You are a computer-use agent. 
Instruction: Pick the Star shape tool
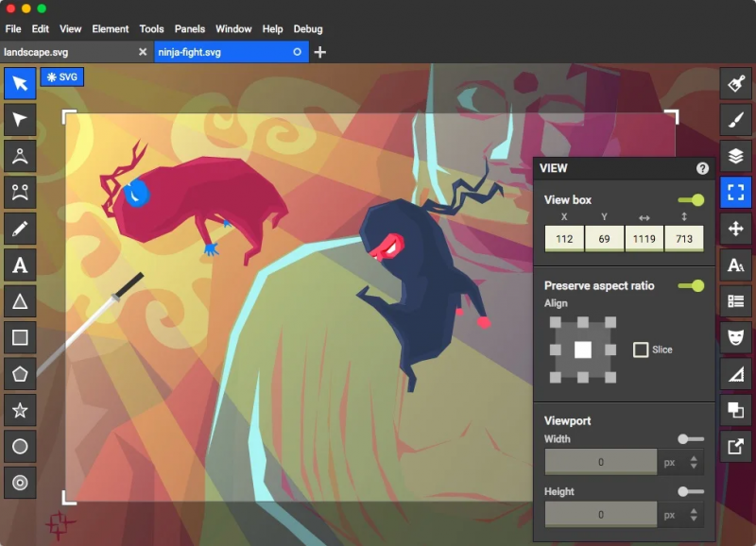pos(20,410)
